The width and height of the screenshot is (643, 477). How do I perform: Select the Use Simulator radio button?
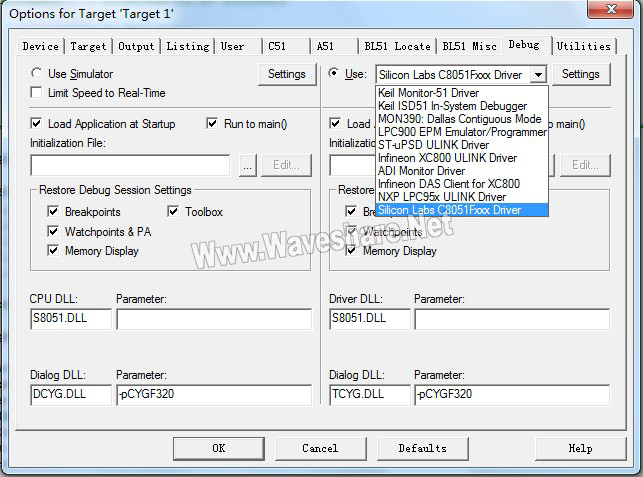[x=36, y=73]
